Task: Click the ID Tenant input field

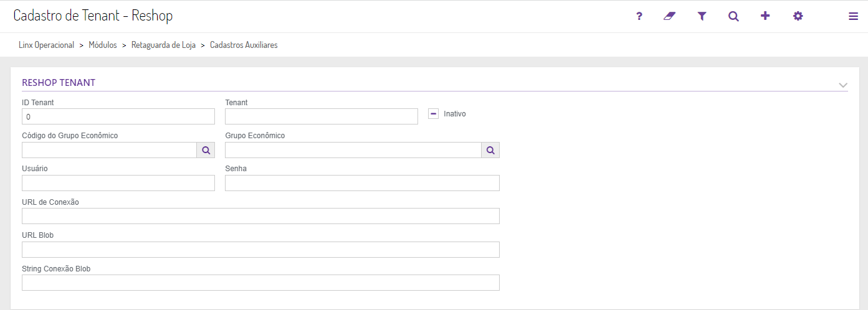Action: pyautogui.click(x=118, y=116)
